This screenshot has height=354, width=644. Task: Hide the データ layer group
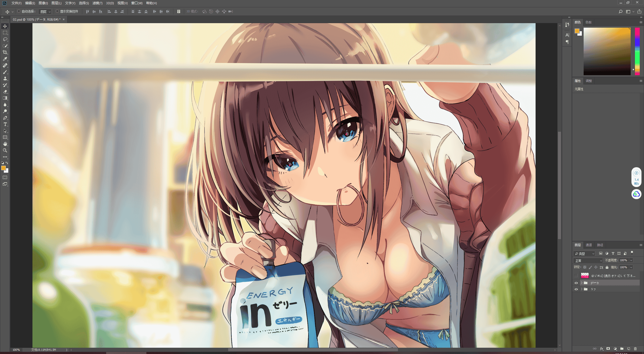(576, 283)
